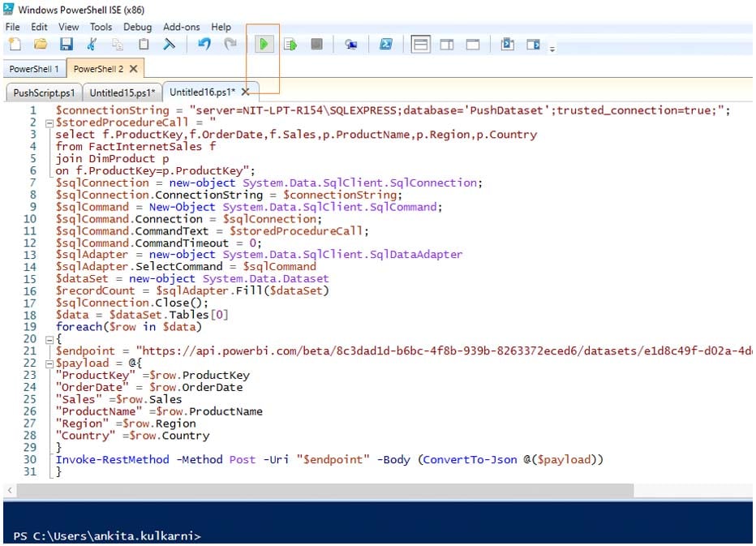756x546 pixels.
Task: Open the Debug menu
Action: click(137, 27)
